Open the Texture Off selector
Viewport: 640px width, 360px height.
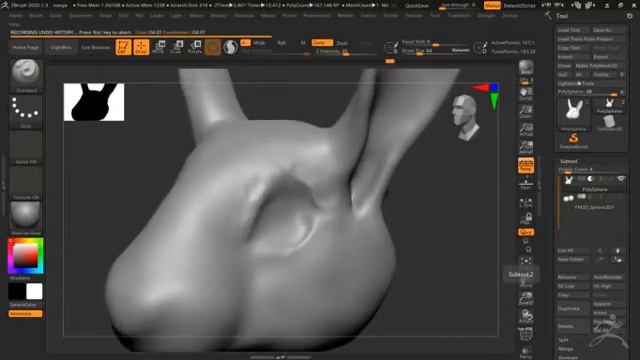[x=26, y=183]
